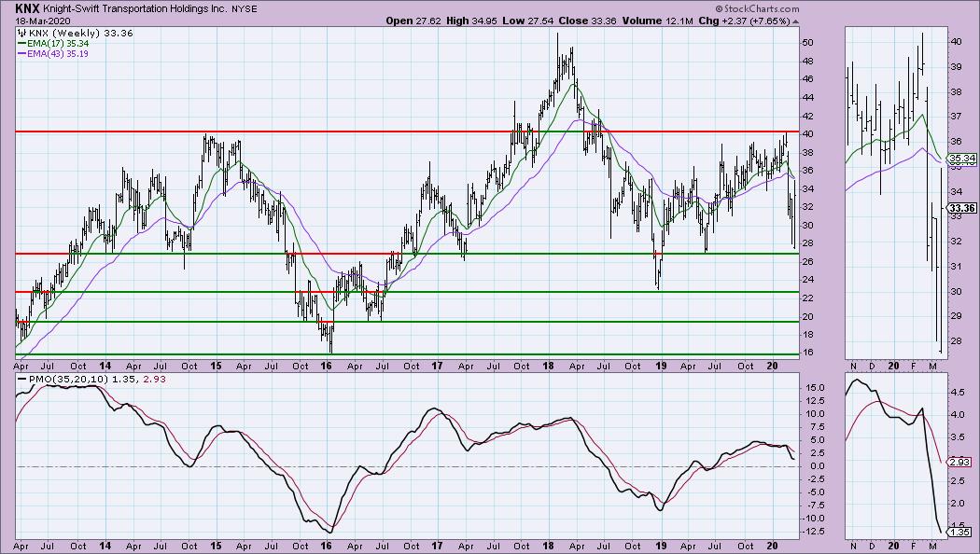The height and width of the screenshot is (554, 980).
Task: Click the KNX ticker symbol in the header
Action: [x=27, y=8]
